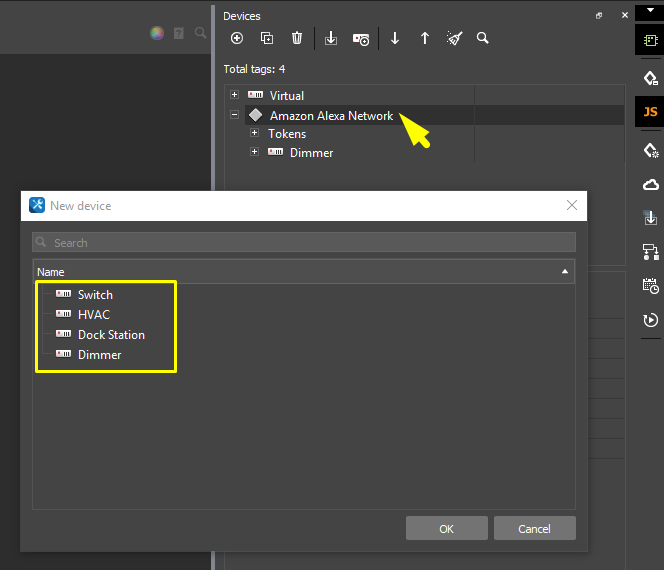The height and width of the screenshot is (570, 664).
Task: Choose Dock Station from the device list
Action: [111, 335]
